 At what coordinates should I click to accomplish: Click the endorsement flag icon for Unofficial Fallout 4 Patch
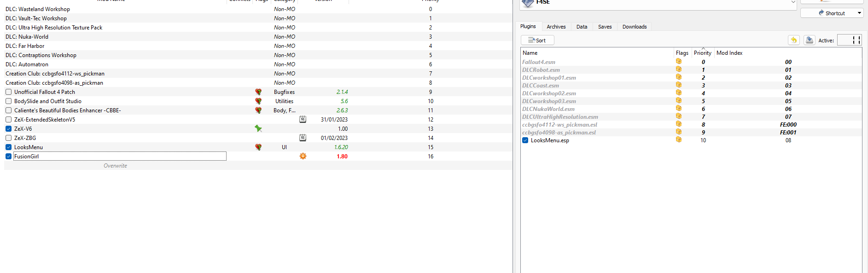click(258, 92)
